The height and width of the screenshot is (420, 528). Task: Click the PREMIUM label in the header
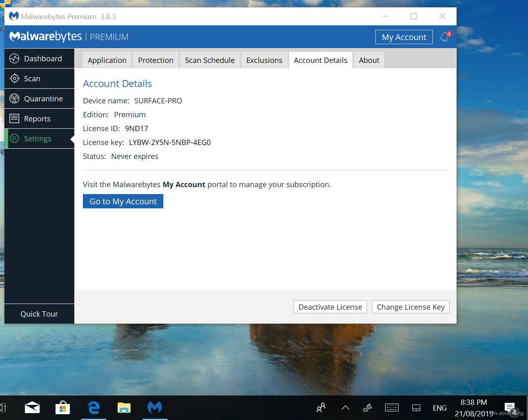tap(109, 37)
